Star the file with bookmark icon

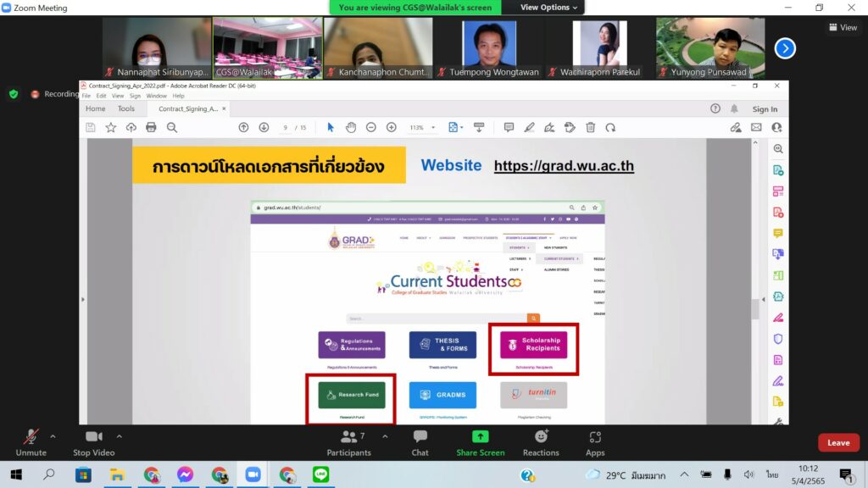pos(111,128)
